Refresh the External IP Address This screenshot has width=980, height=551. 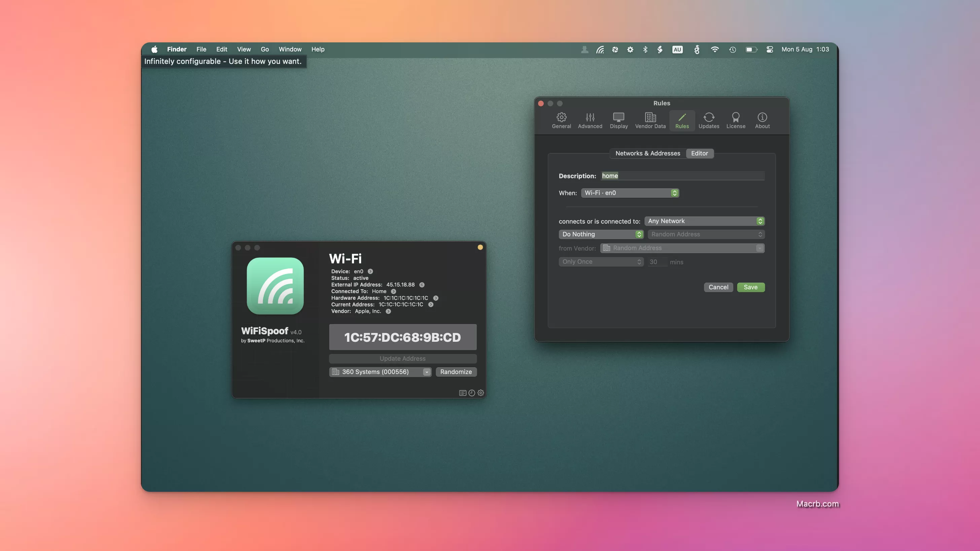tap(422, 285)
